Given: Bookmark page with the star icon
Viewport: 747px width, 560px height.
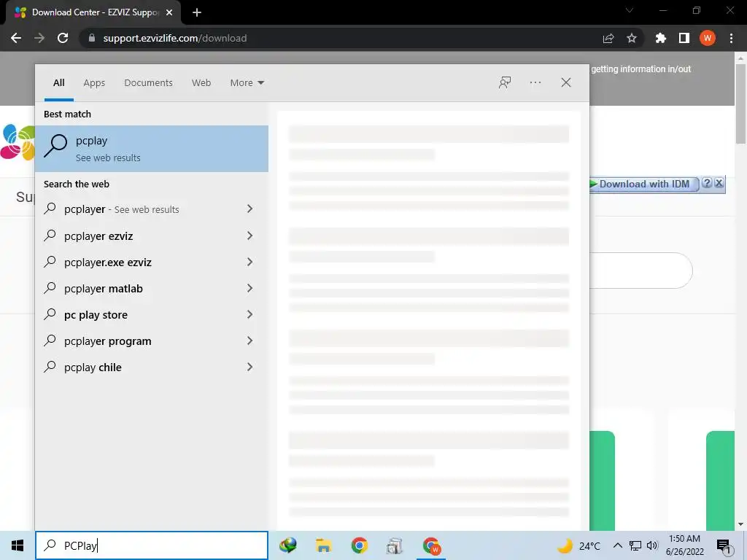Looking at the screenshot, I should point(632,38).
